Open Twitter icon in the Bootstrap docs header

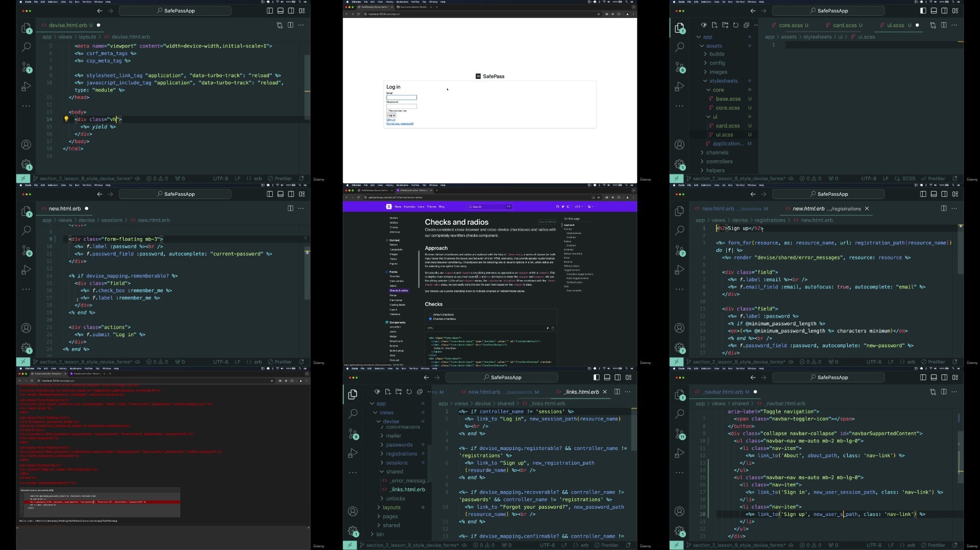(563, 207)
